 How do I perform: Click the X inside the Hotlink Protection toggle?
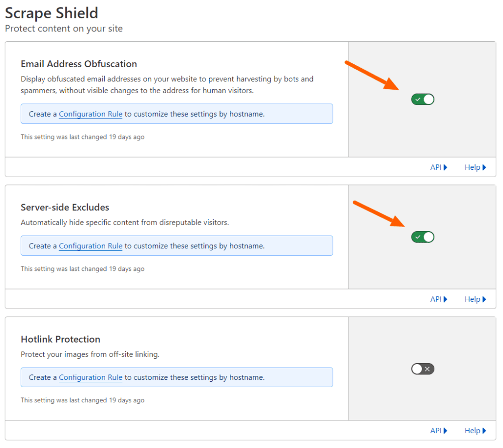click(427, 369)
